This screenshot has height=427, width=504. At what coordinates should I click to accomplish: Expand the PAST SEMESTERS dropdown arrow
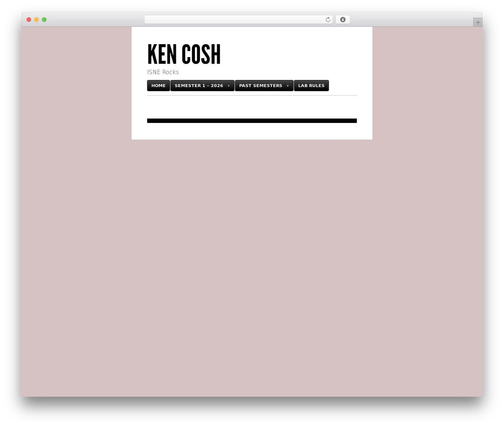click(x=288, y=86)
